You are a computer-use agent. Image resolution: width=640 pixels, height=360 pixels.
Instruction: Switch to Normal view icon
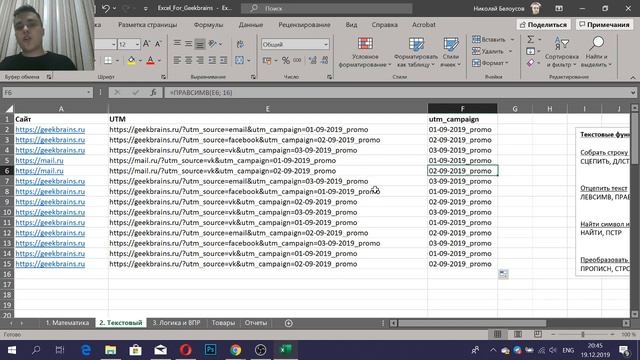[x=498, y=334]
